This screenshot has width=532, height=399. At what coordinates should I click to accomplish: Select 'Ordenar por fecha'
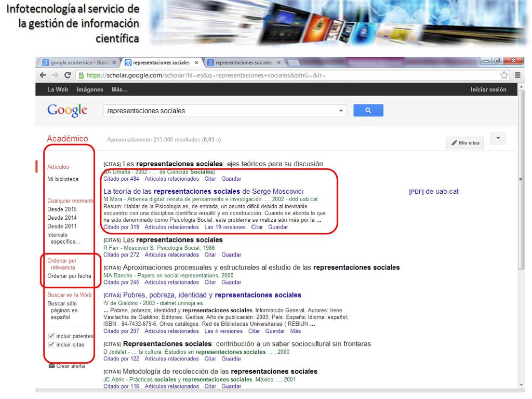pyautogui.click(x=69, y=276)
